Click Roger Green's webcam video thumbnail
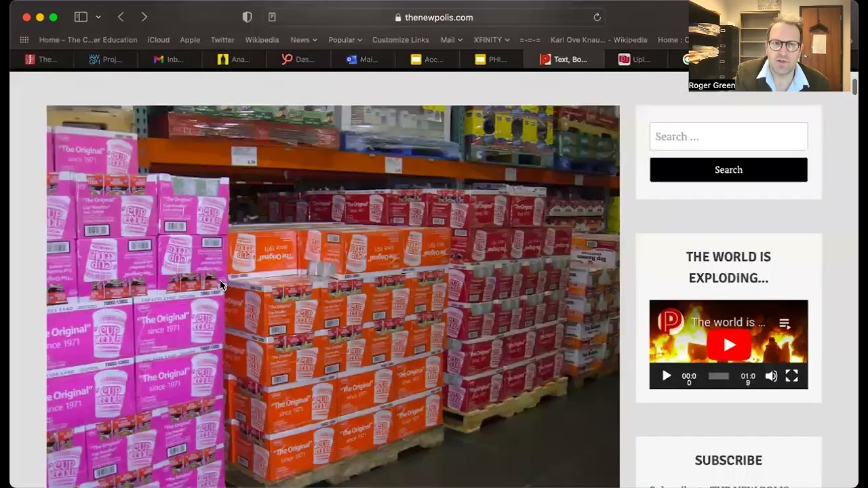Viewport: 868px width, 488px height. coord(770,45)
